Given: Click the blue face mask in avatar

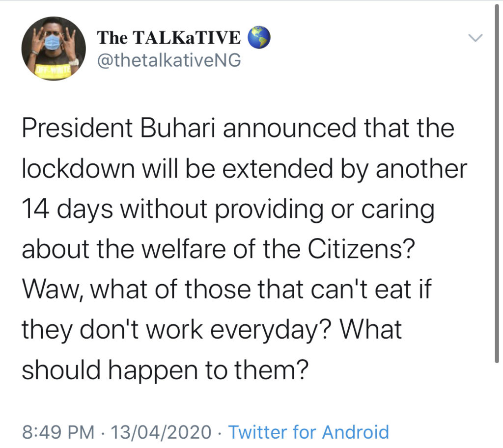Looking at the screenshot, I should click(53, 43).
